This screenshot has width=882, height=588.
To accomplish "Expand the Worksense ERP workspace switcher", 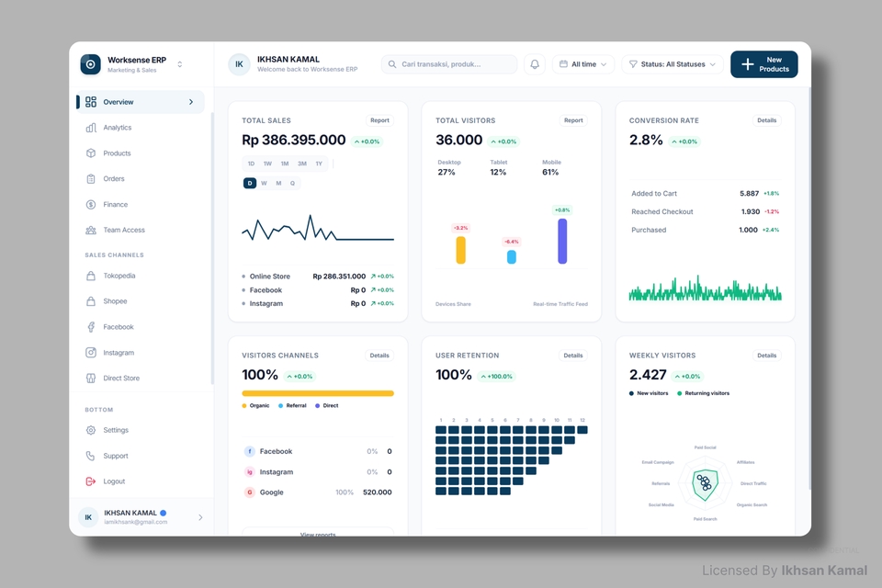I will click(x=179, y=64).
